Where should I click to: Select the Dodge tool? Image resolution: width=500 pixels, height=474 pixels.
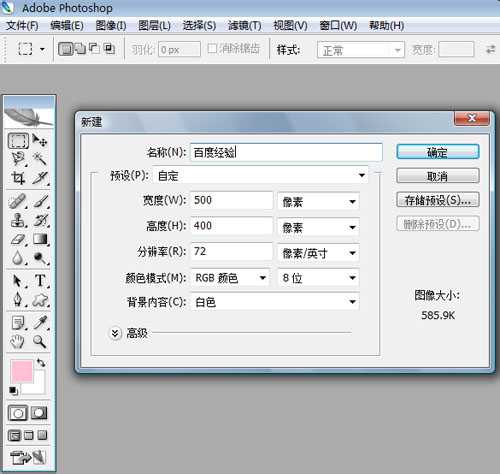click(40, 258)
